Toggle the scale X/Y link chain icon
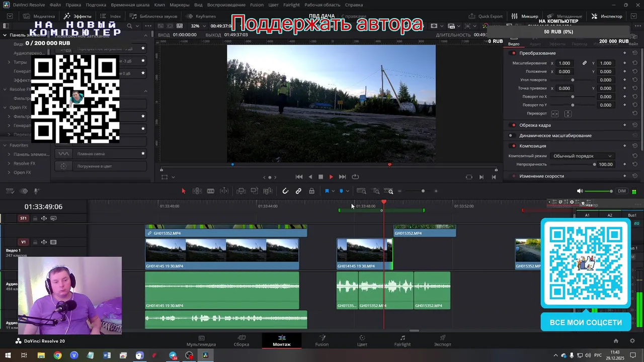This screenshot has height=362, width=644. coord(585,63)
